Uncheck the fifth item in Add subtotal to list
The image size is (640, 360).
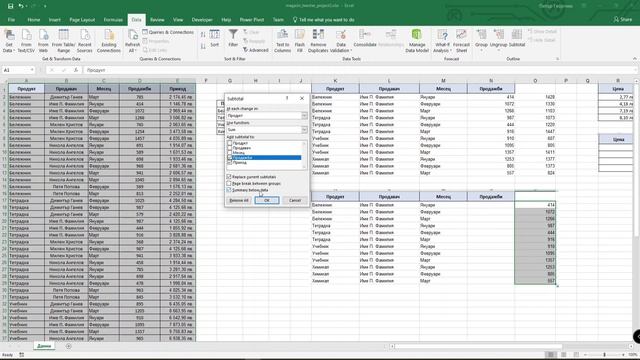[229, 162]
